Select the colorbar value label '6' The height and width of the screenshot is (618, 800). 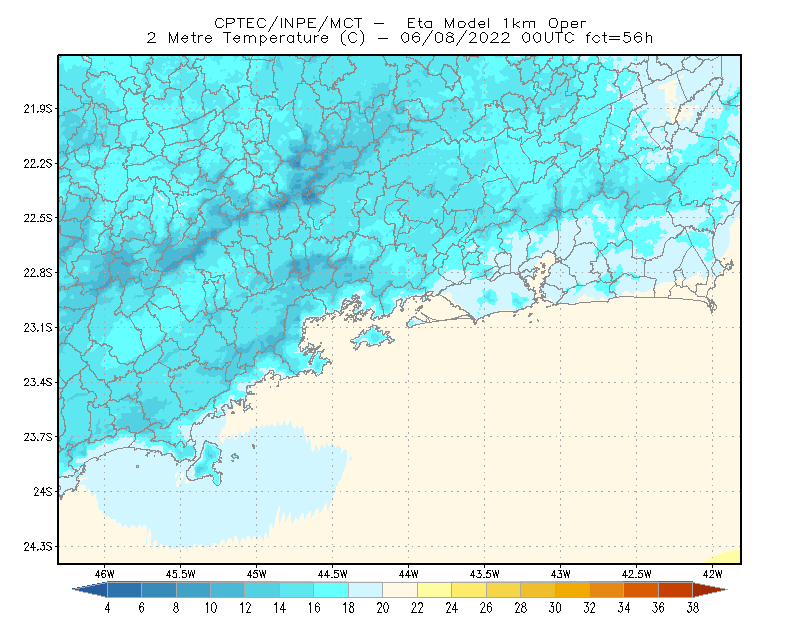tap(142, 608)
